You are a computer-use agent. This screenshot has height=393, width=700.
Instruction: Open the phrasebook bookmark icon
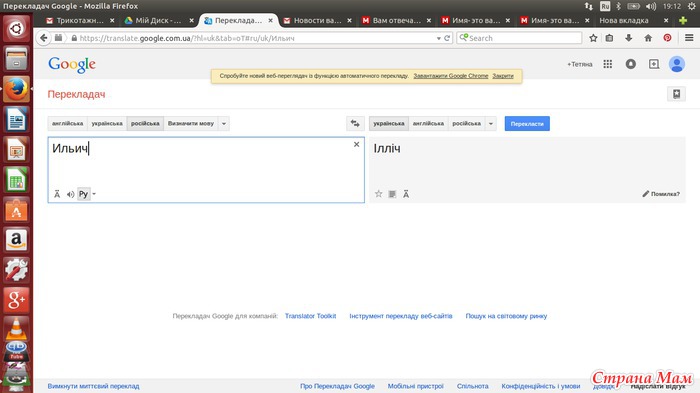coord(676,94)
